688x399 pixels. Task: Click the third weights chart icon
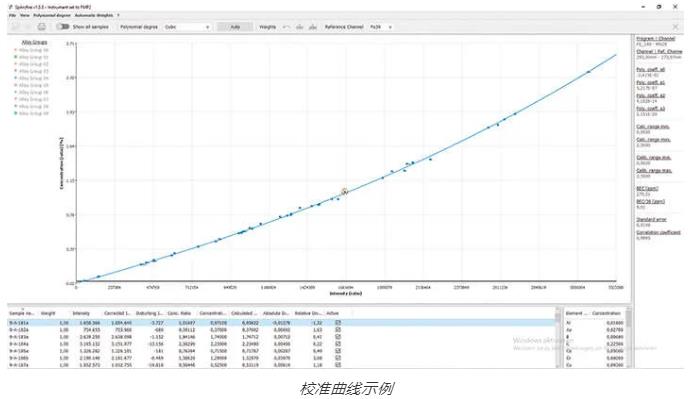point(312,27)
